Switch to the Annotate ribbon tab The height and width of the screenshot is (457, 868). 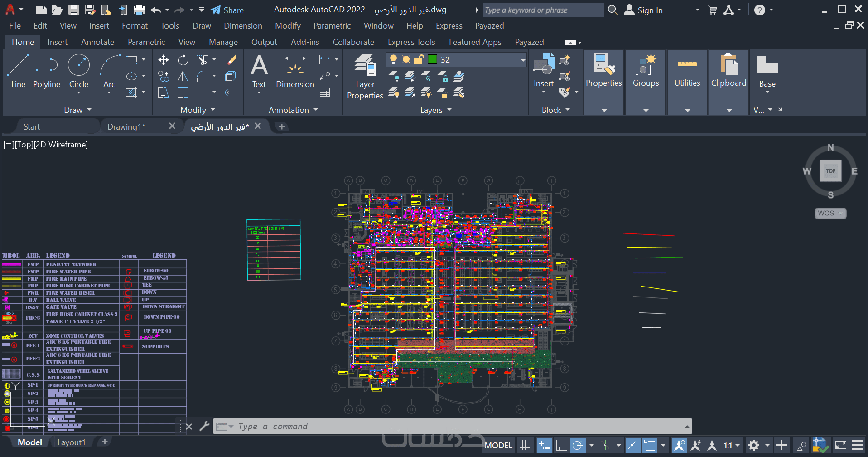pyautogui.click(x=97, y=42)
